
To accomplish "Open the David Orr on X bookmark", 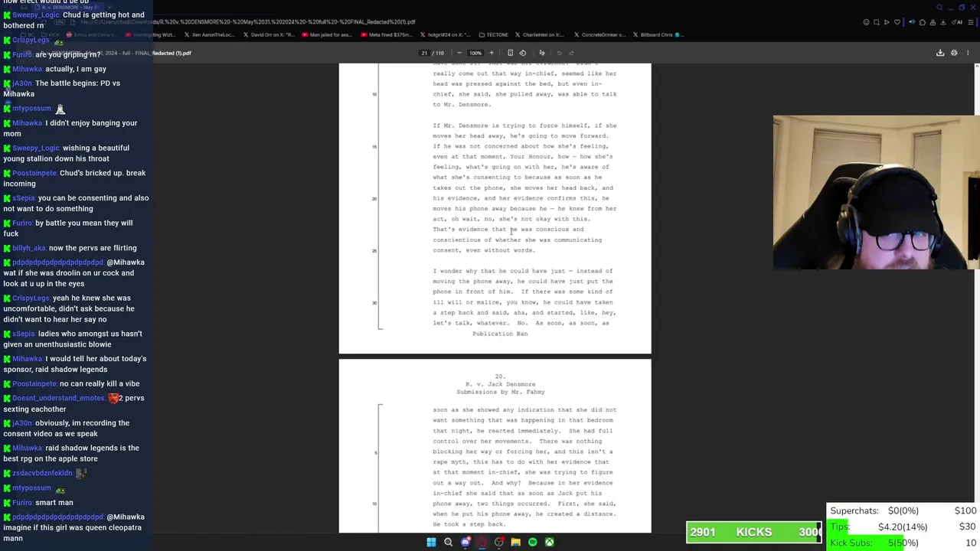I will point(269,34).
